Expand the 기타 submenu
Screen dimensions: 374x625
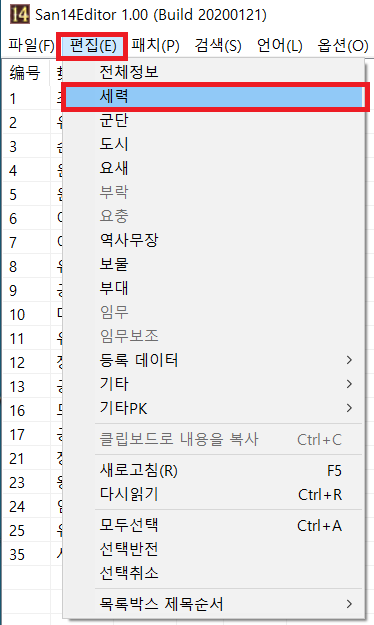pyautogui.click(x=215, y=384)
